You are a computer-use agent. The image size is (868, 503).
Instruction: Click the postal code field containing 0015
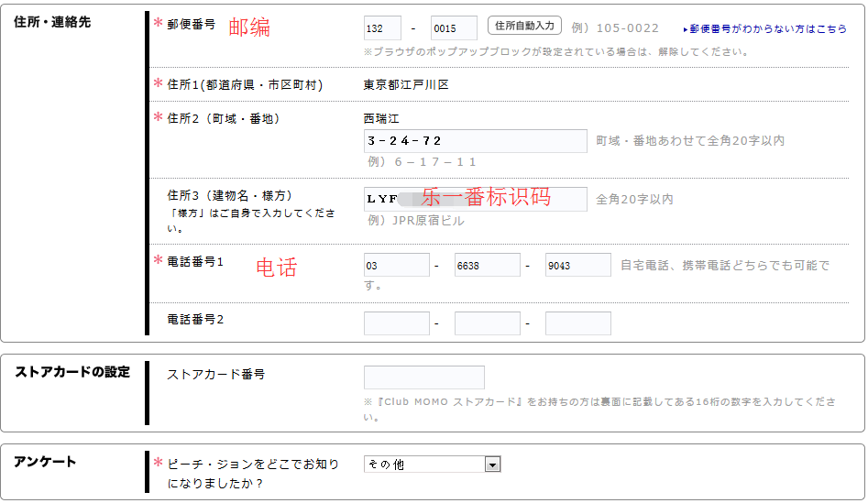[x=454, y=28]
